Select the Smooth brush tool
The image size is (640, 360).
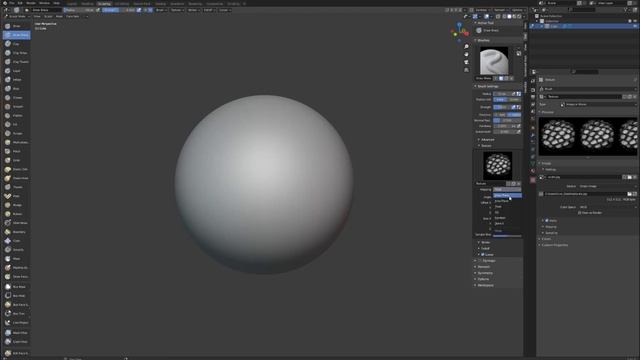[16, 107]
